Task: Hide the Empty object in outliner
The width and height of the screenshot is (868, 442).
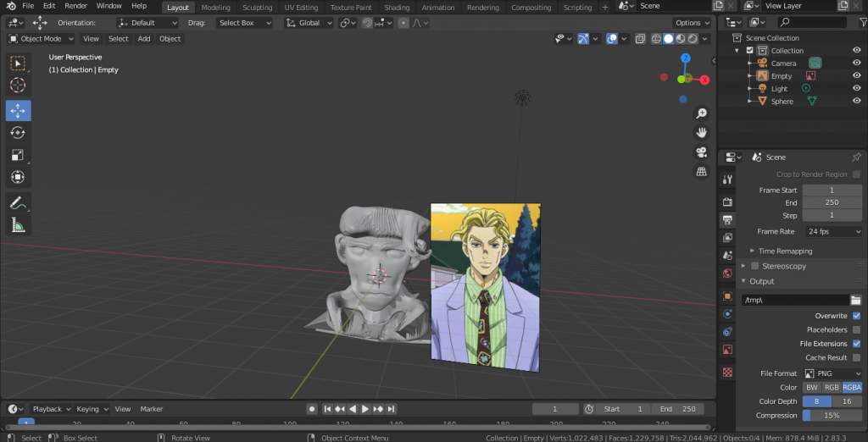Action: click(x=856, y=75)
